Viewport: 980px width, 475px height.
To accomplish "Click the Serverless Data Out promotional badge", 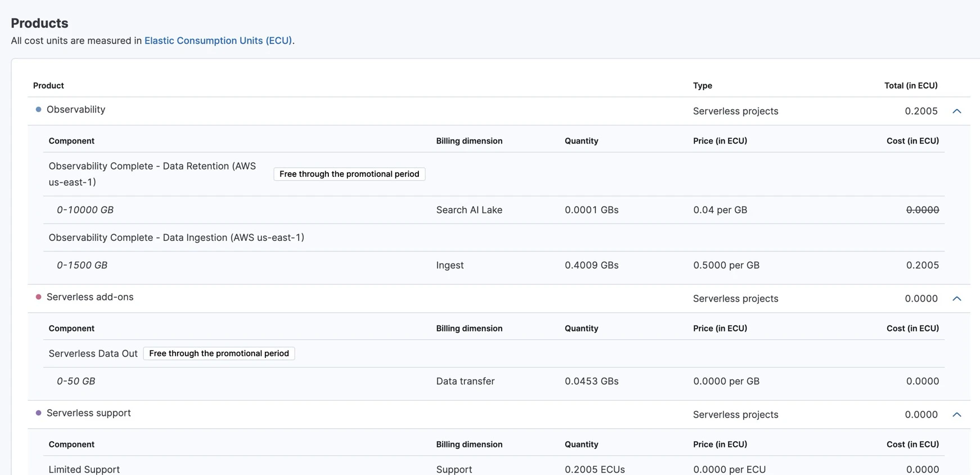I will [219, 353].
